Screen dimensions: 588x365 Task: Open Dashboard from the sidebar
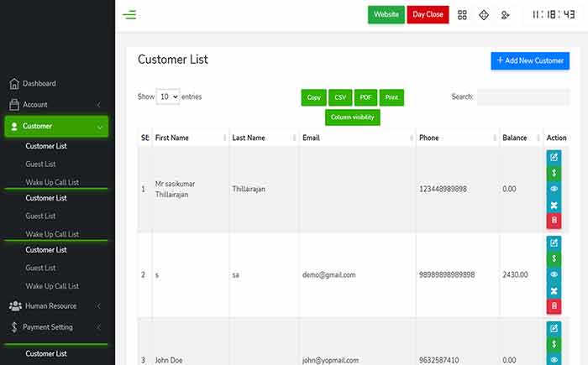click(x=39, y=84)
